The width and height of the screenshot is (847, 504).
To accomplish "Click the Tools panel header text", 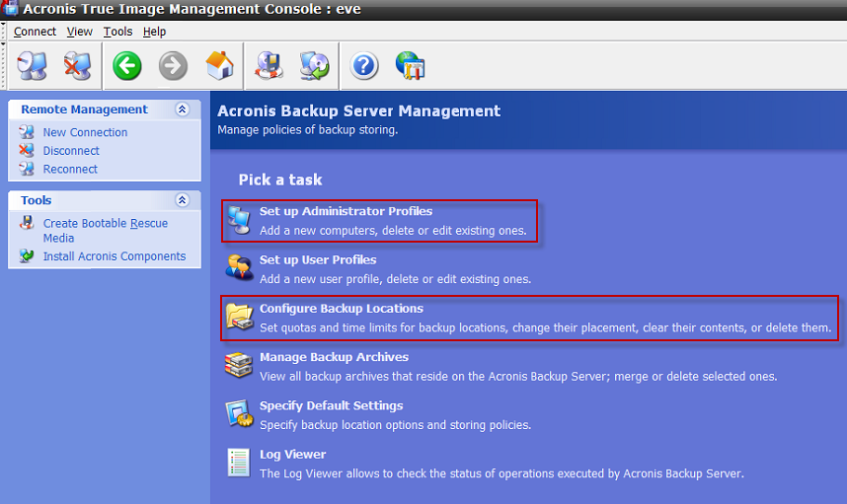I will click(x=37, y=200).
